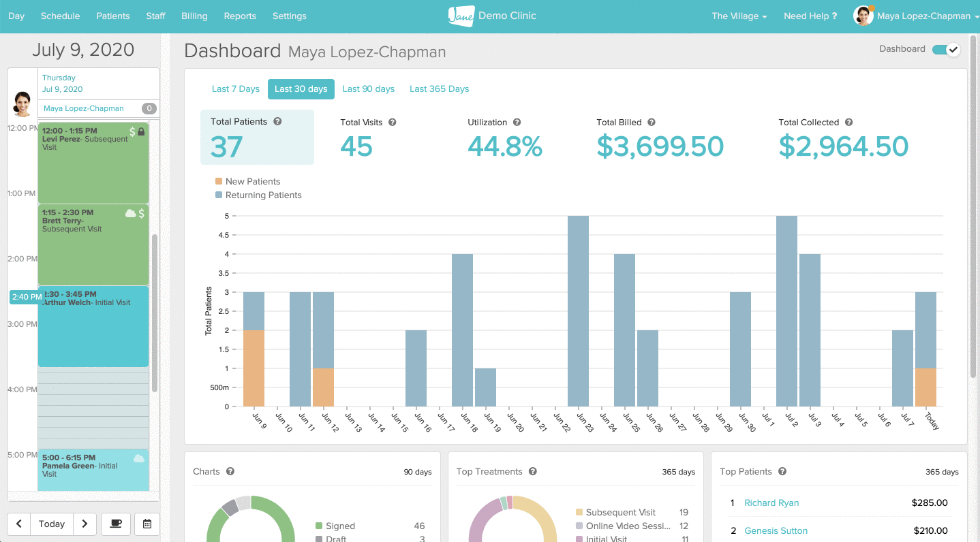
Task: Click the Total Visits help icon
Action: tap(392, 123)
